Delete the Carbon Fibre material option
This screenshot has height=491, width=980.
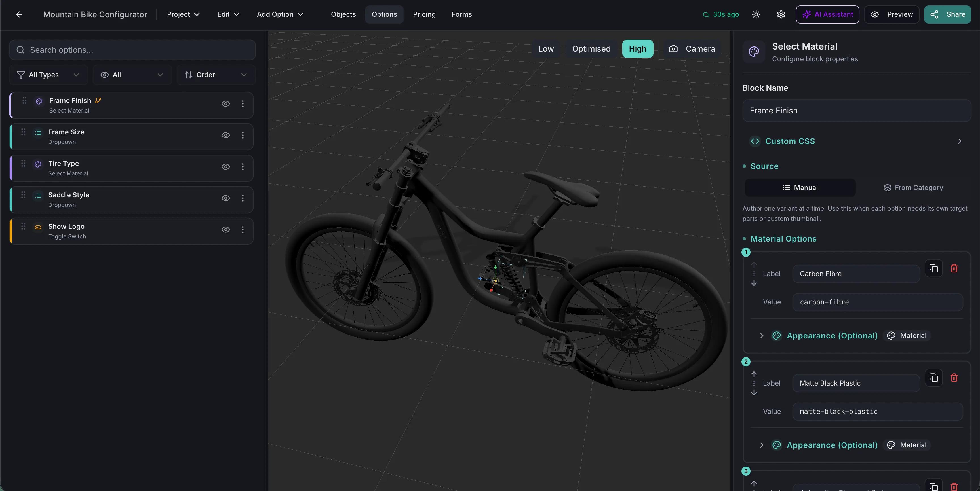954,268
